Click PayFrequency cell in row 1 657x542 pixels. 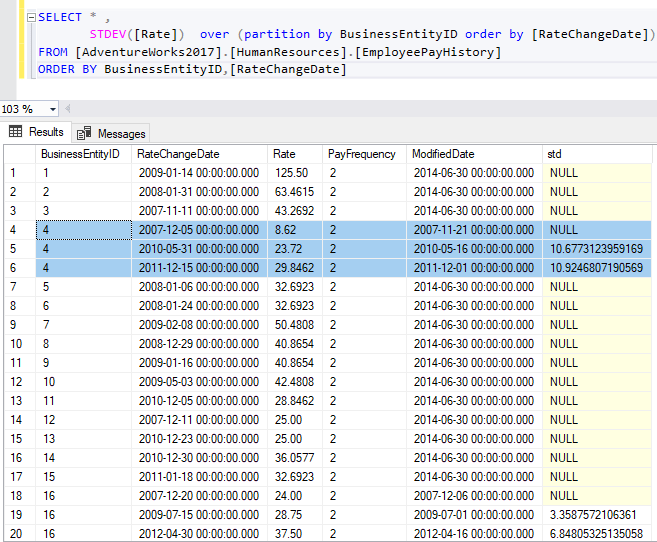point(364,173)
